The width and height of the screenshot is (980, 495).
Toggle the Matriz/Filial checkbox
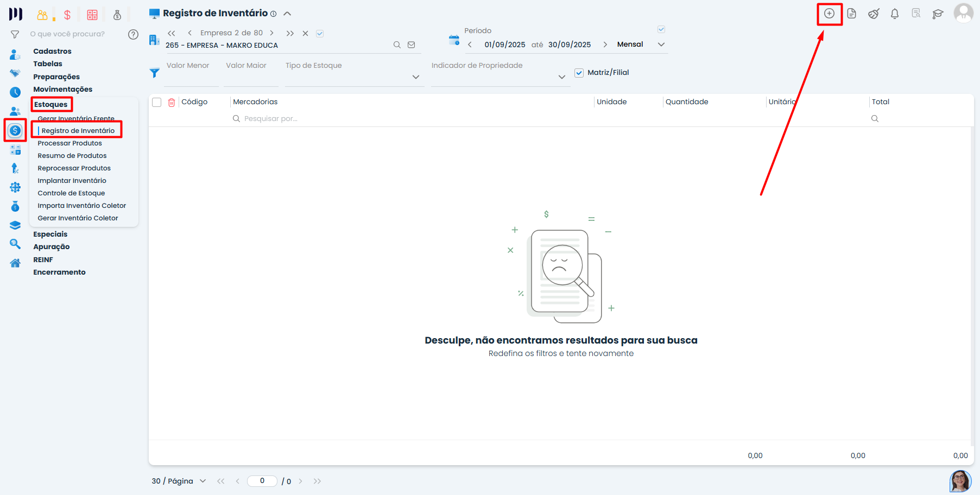[579, 73]
